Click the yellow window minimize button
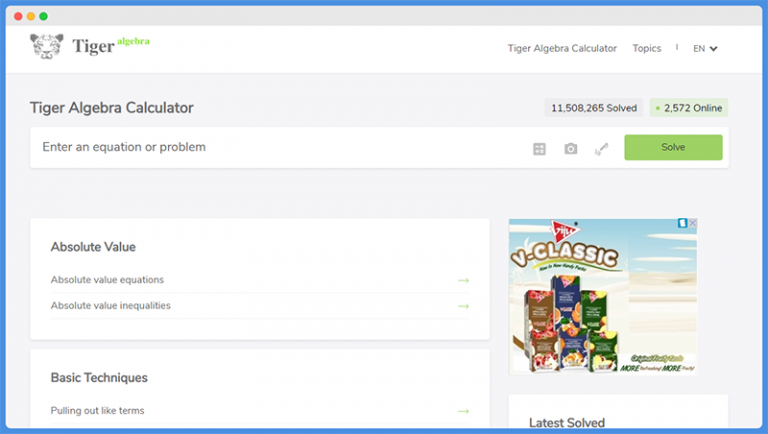This screenshot has height=434, width=768. coord(31,16)
